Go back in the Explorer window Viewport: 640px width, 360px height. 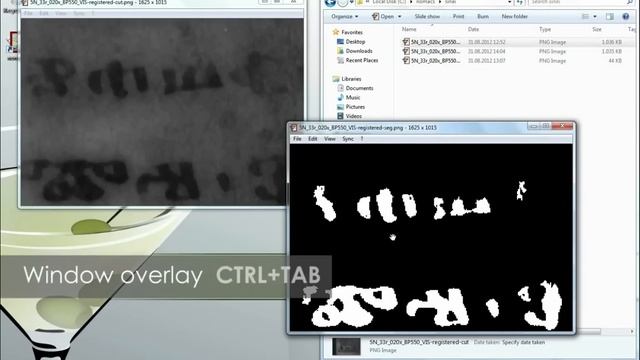click(330, 3)
